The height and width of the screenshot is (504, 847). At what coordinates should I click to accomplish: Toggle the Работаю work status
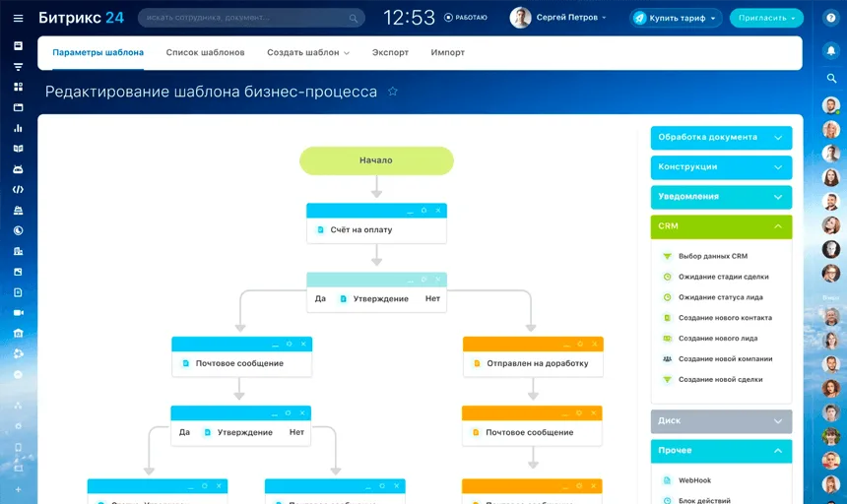(466, 18)
